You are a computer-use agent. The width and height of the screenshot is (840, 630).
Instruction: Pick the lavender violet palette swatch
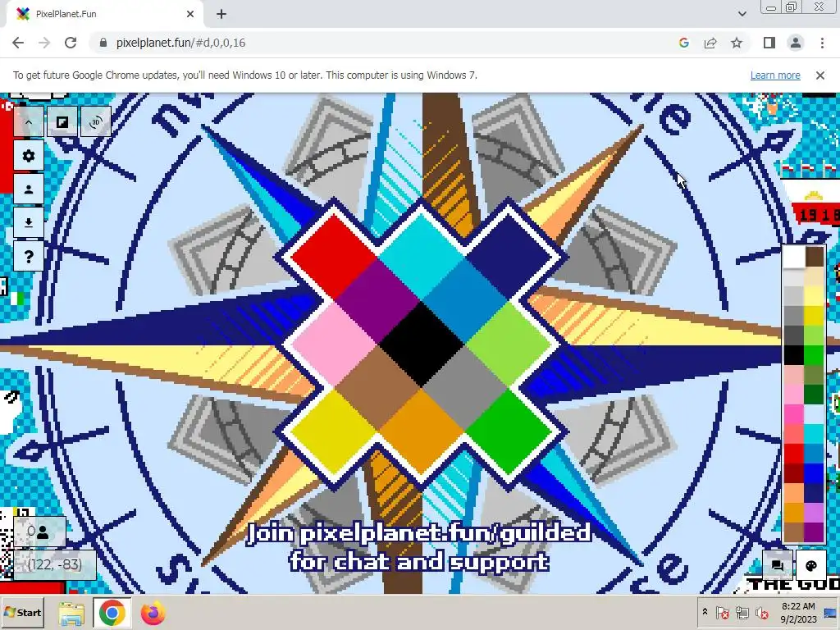pyautogui.click(x=814, y=513)
